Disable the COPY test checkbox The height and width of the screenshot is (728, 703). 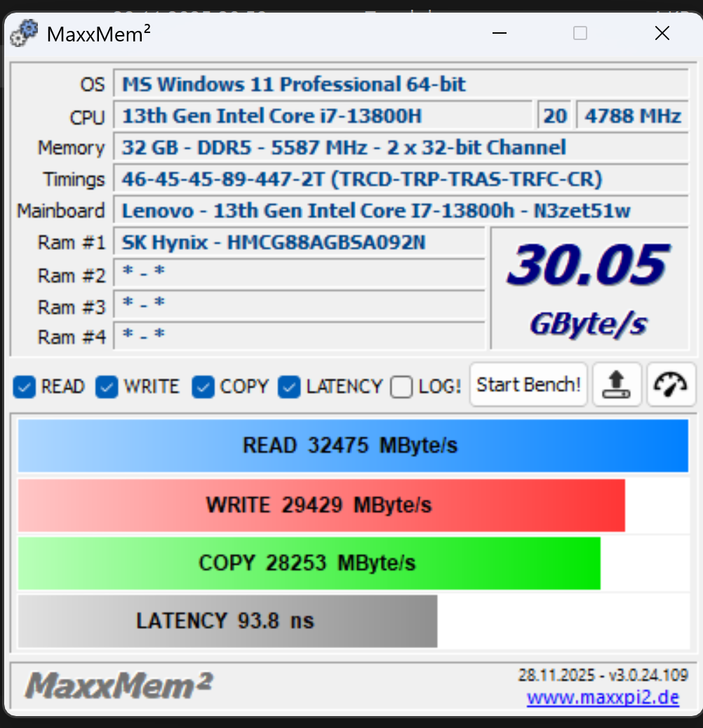[x=203, y=387]
